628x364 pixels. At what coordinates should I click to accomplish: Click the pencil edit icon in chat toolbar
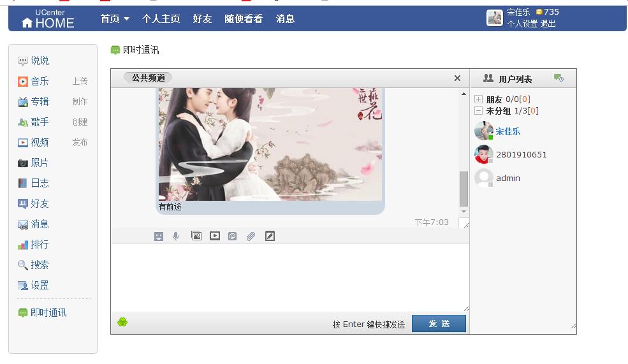click(270, 236)
